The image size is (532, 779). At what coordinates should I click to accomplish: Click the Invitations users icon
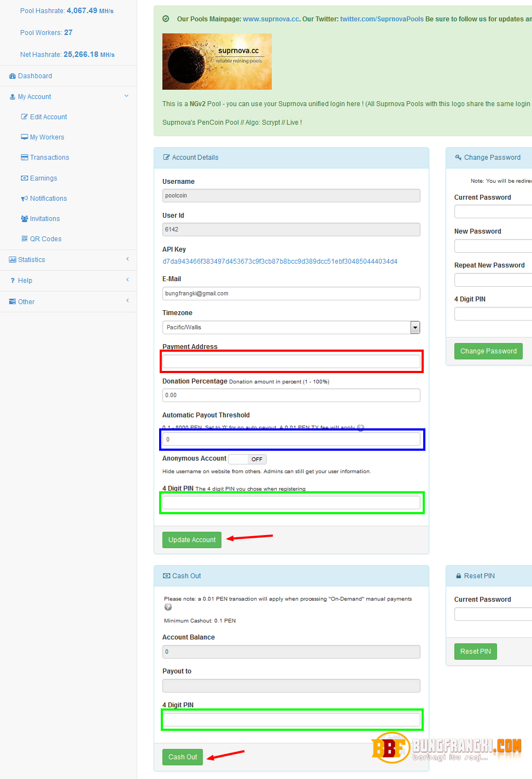[x=25, y=219]
